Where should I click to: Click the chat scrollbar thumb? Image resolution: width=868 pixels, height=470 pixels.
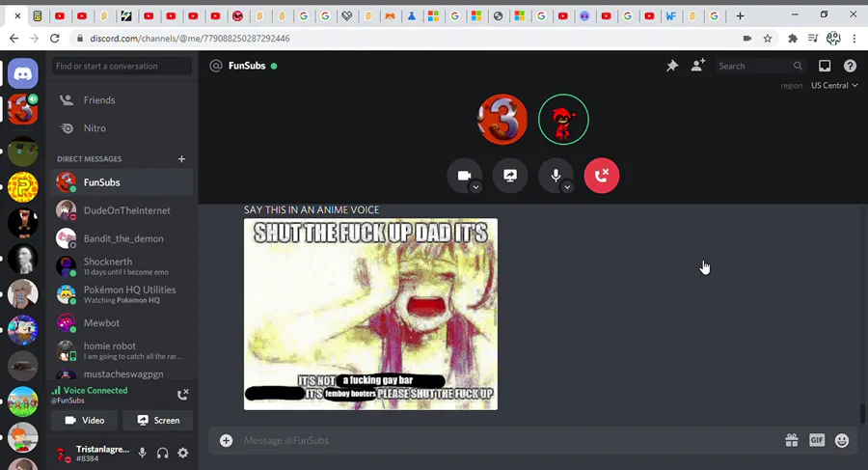(862, 413)
